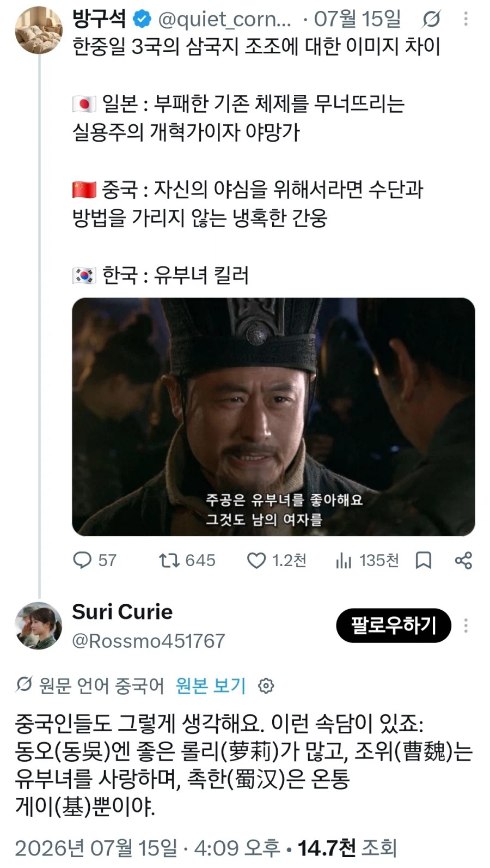Click 원본 보기 to show original text
The width and height of the screenshot is (490, 868).
211,685
